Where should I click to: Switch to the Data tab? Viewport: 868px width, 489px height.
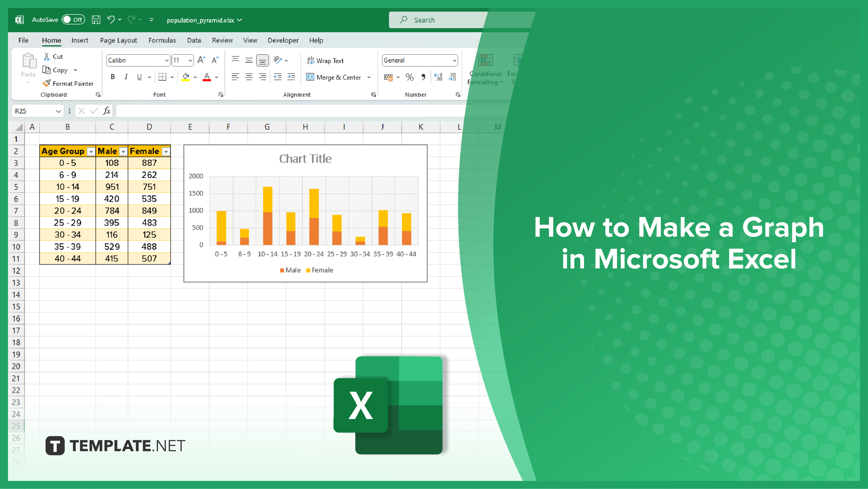(194, 41)
